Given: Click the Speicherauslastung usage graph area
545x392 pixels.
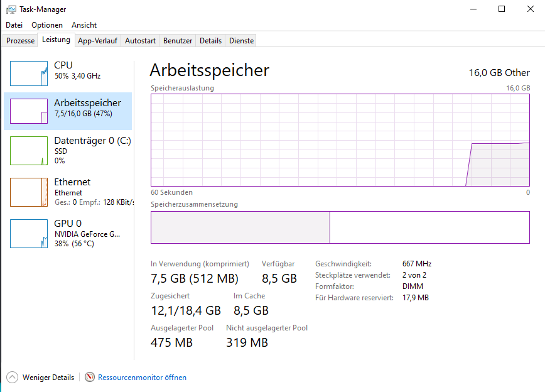Looking at the screenshot, I should (340, 140).
